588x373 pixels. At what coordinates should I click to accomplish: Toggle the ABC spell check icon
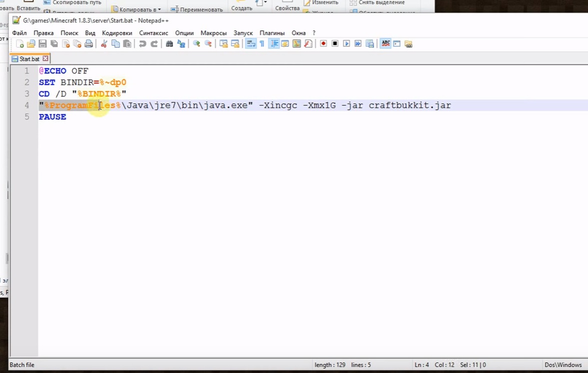385,44
